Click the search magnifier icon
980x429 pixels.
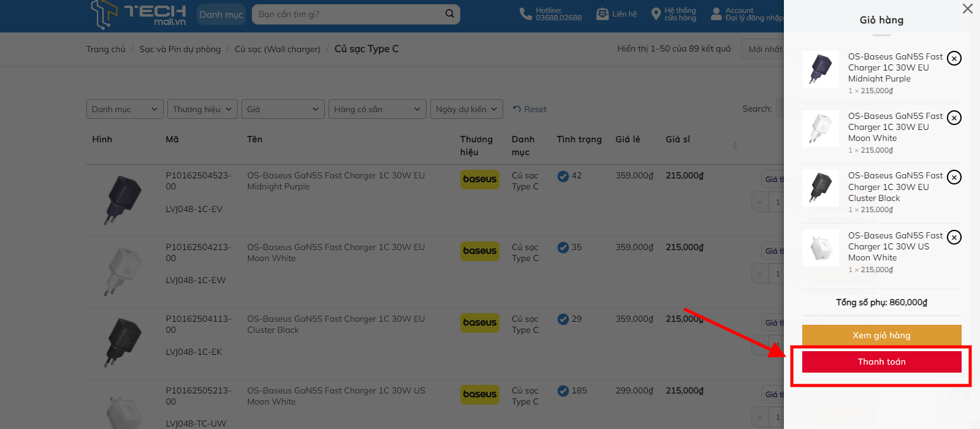pos(449,13)
